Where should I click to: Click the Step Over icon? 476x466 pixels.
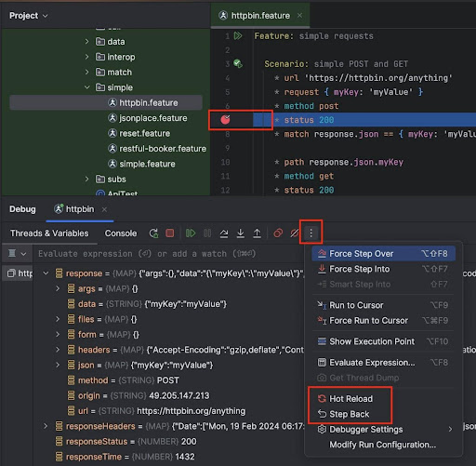tap(224, 233)
